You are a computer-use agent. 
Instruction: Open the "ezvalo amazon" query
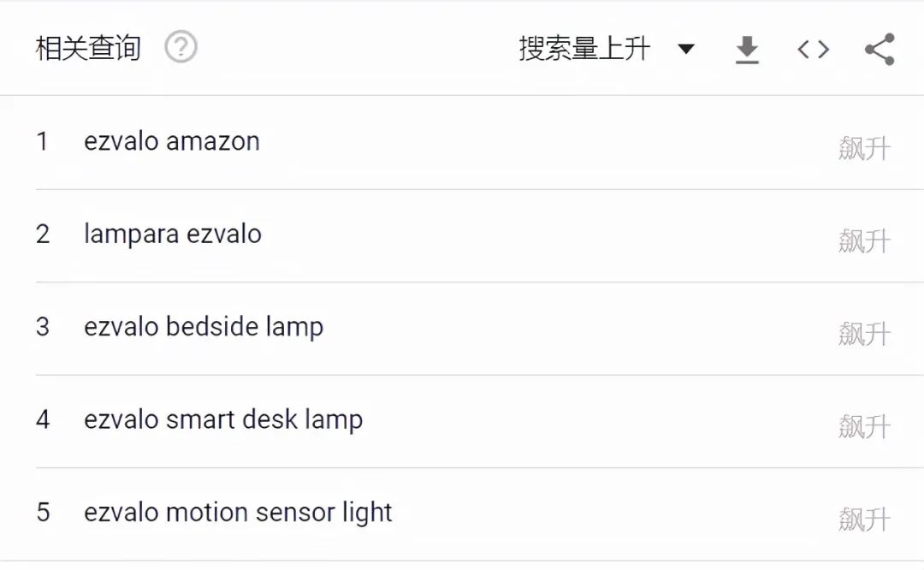coord(172,141)
